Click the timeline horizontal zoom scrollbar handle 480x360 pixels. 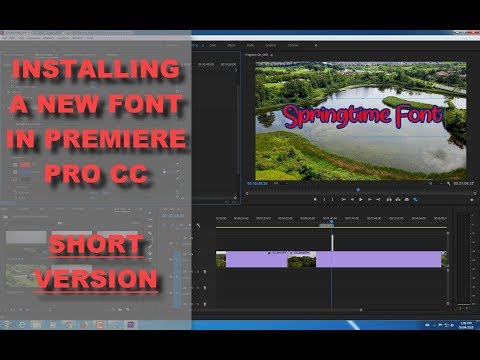[361, 310]
